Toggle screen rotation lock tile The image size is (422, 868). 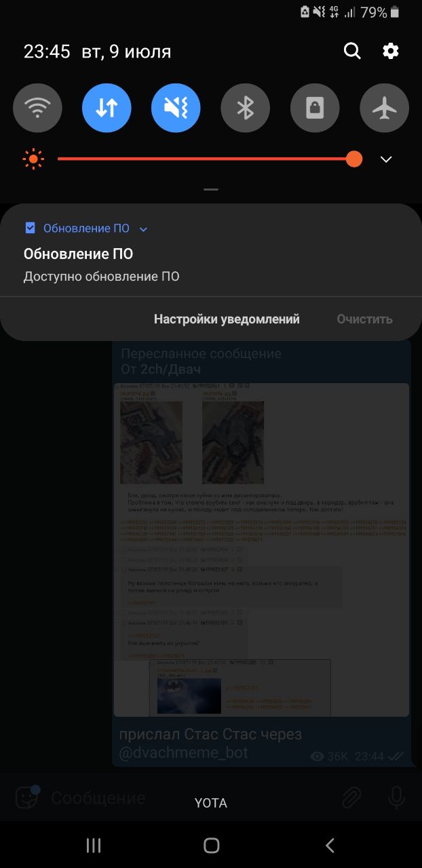[x=315, y=108]
